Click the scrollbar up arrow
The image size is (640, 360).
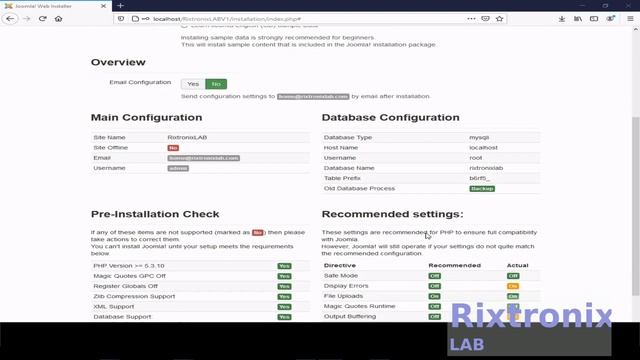tap(636, 30)
